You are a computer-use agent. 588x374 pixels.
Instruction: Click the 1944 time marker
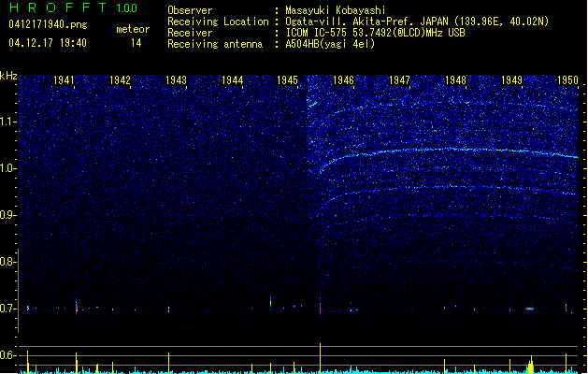pos(232,80)
